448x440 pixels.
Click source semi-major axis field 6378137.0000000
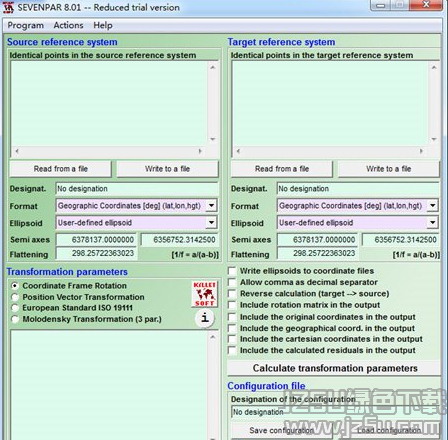pos(97,240)
